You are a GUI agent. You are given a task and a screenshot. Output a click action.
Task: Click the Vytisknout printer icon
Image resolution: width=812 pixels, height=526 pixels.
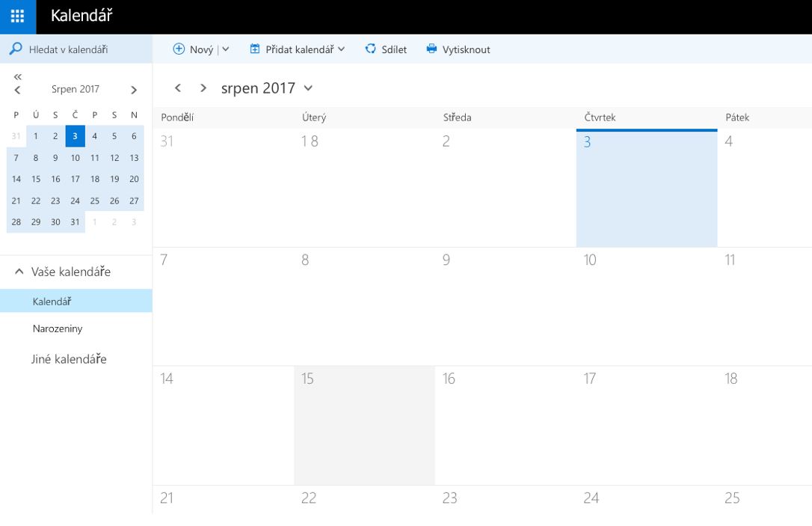click(431, 49)
